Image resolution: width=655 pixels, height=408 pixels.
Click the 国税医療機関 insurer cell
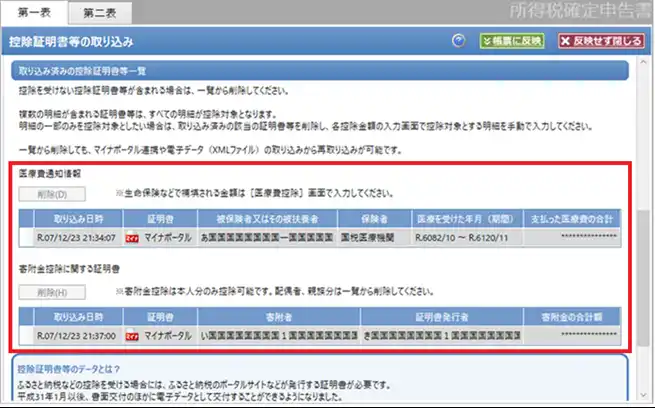pyautogui.click(x=366, y=238)
